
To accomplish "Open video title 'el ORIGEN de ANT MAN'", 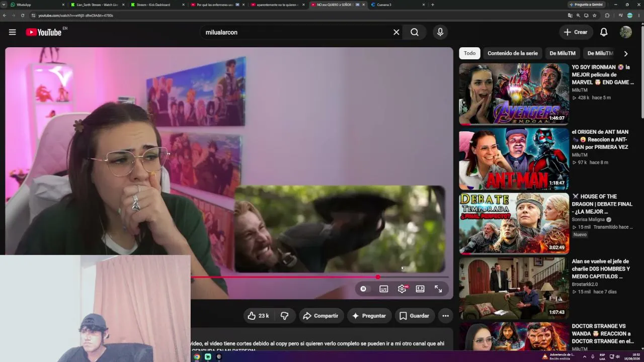I will (600, 139).
